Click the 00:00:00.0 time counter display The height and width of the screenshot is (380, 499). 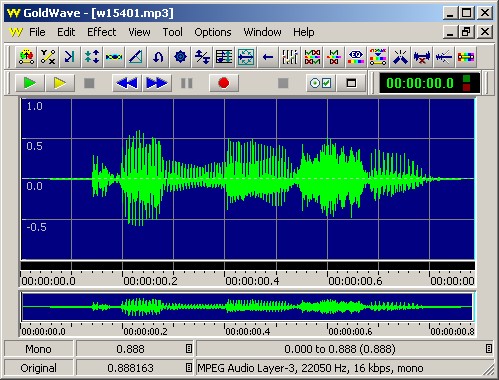click(420, 83)
